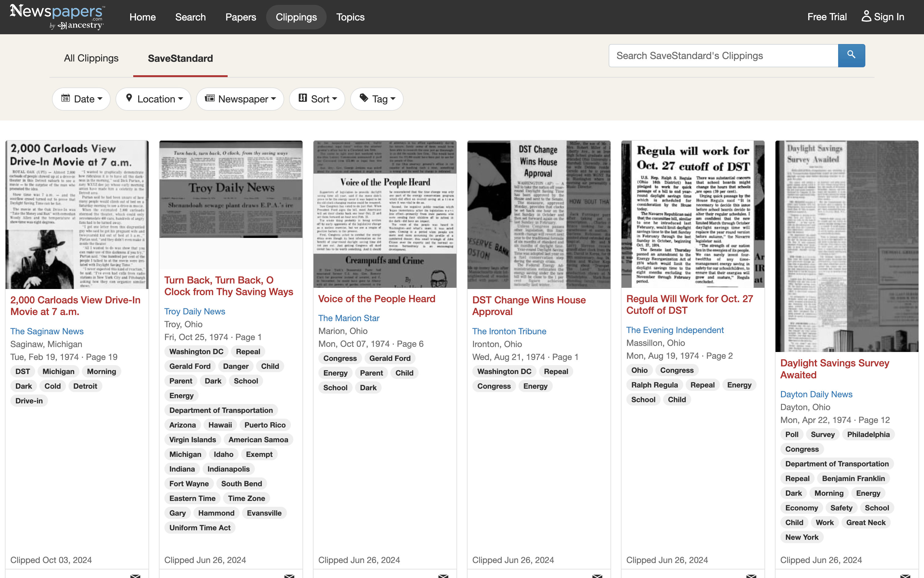Select Clippings in top navigation
The image size is (924, 578).
296,17
